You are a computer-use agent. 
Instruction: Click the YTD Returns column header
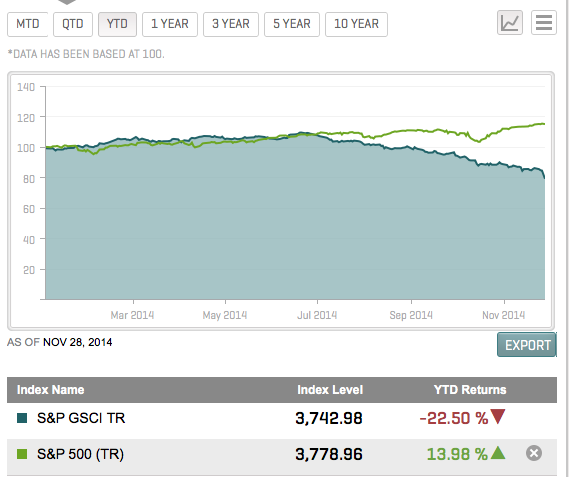pos(470,390)
